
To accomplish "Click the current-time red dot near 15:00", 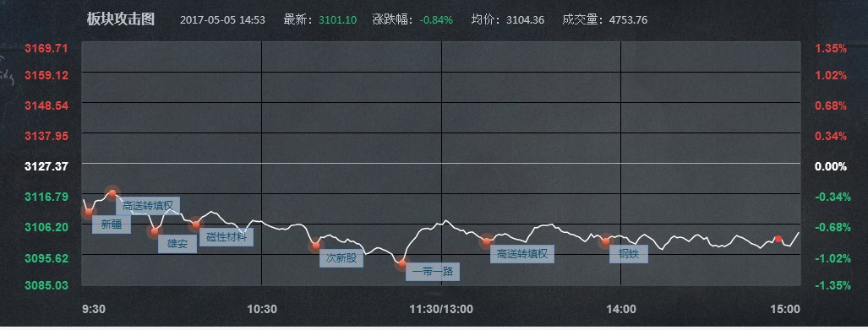I will point(778,239).
